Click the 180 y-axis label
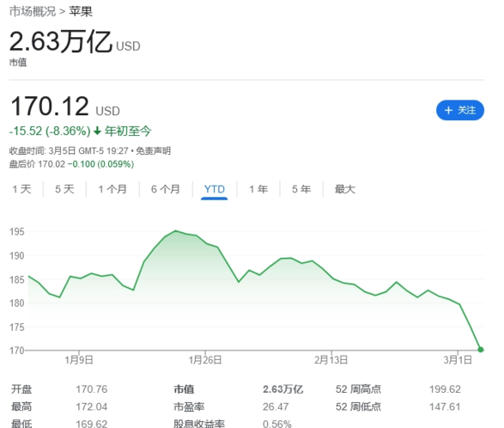 tap(17, 303)
